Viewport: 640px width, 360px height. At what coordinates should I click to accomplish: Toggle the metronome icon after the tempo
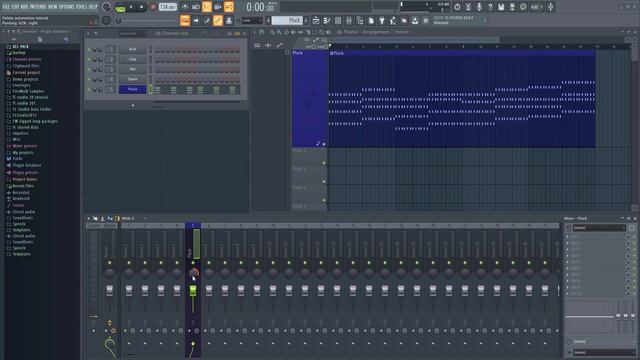[x=185, y=7]
